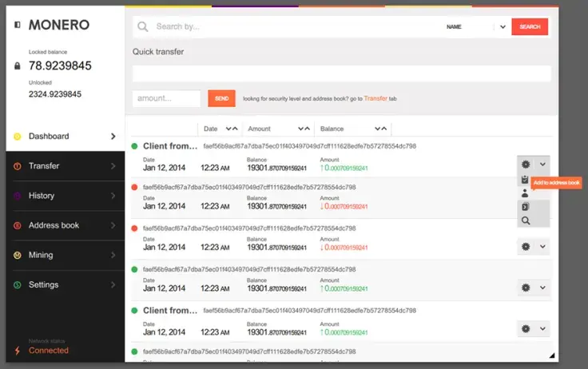
Task: Click the orange SEND button
Action: (221, 98)
